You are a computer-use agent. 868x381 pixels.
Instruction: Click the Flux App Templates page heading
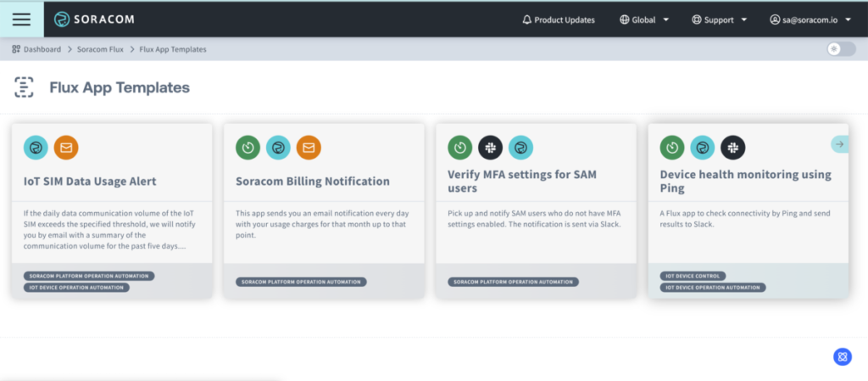(120, 87)
